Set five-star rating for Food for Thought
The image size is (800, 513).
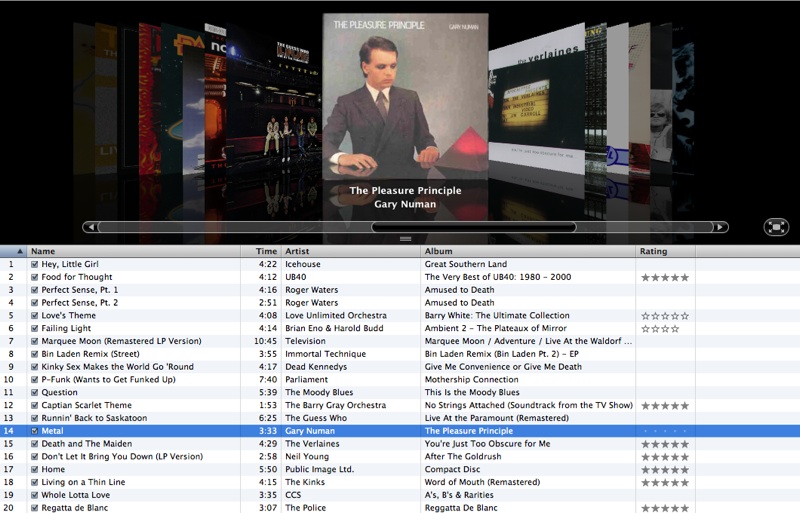(x=684, y=277)
